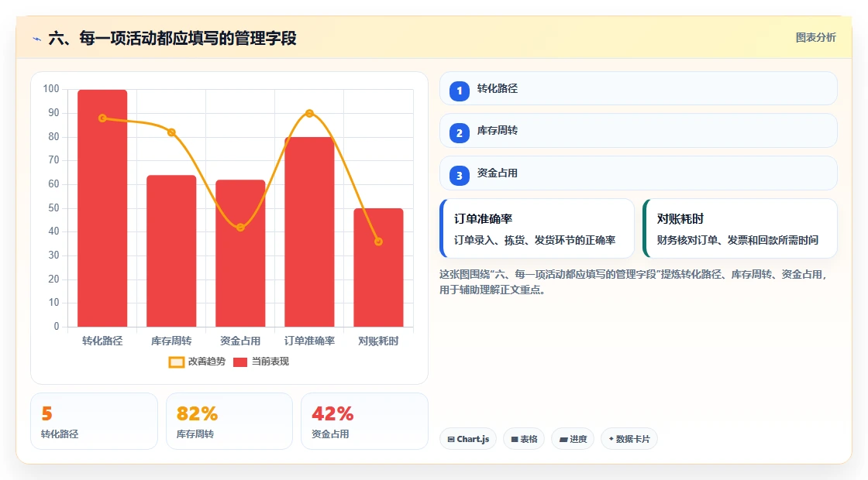Click the 库存周转 x-axis label
The image size is (868, 480).
pos(171,341)
